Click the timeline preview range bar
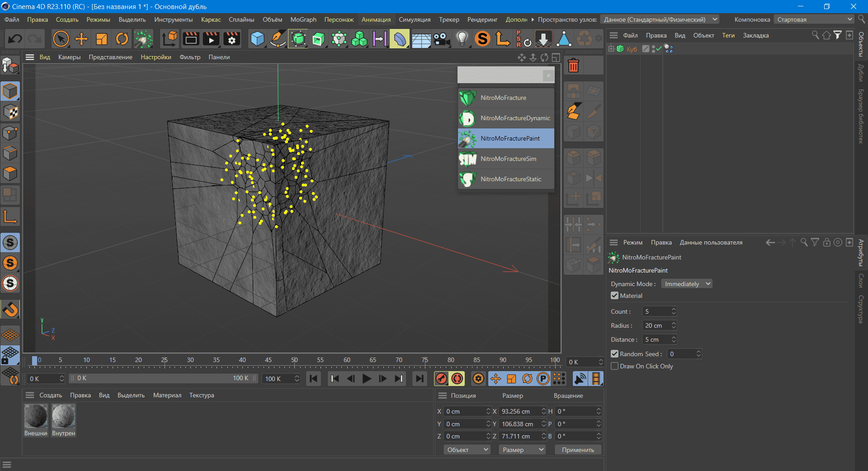 point(163,378)
